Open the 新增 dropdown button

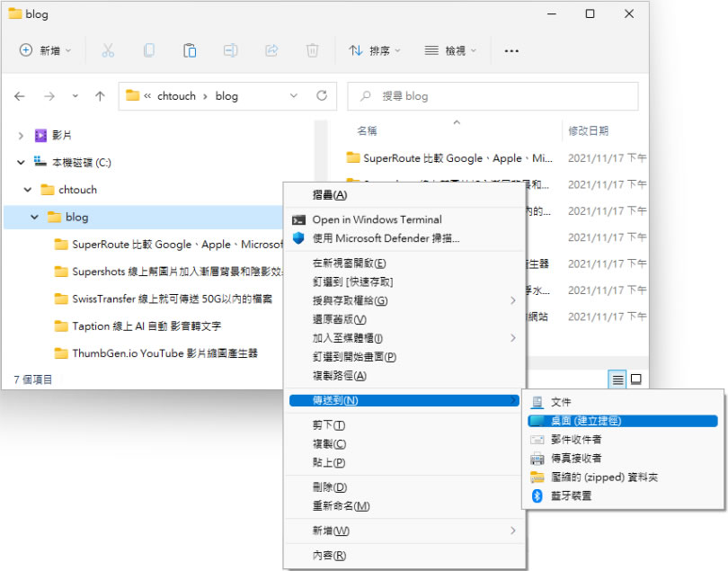45,50
